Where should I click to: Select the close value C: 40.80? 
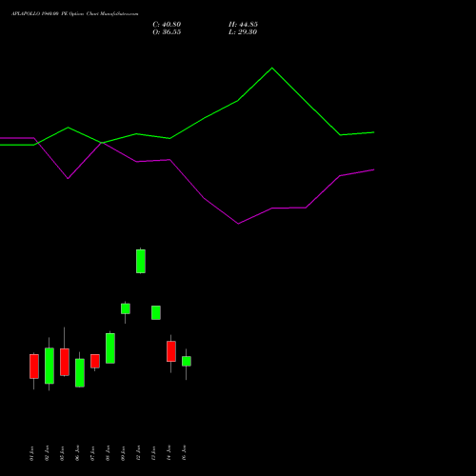pyautogui.click(x=167, y=25)
